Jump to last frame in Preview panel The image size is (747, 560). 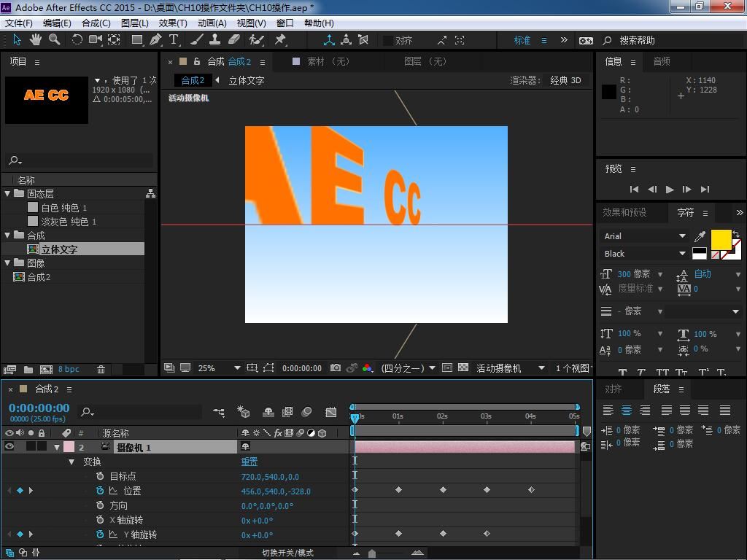(705, 190)
